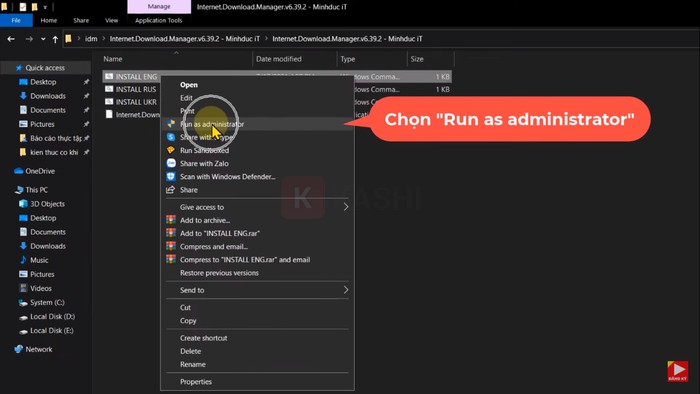Viewport: 700px width, 394px height.
Task: Click the Music note icon
Action: point(23,260)
